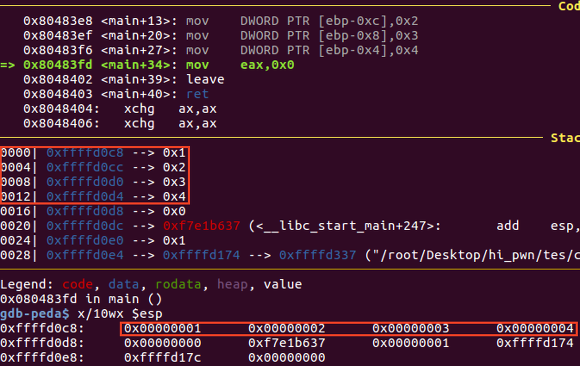The height and width of the screenshot is (366, 580).
Task: Click memory dump row label 0xffffd0d8:
Action: coord(42,343)
